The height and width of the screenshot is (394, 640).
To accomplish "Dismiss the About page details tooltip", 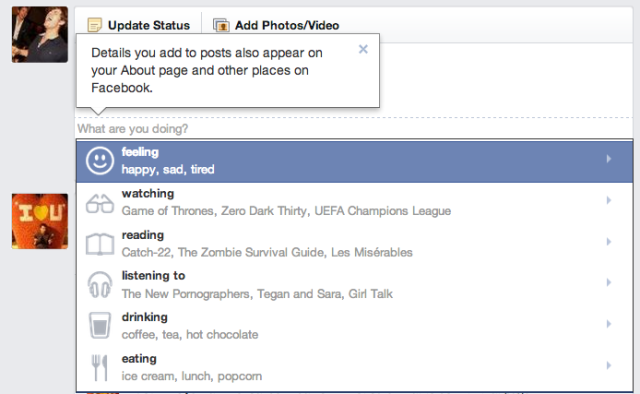I will pyautogui.click(x=363, y=49).
